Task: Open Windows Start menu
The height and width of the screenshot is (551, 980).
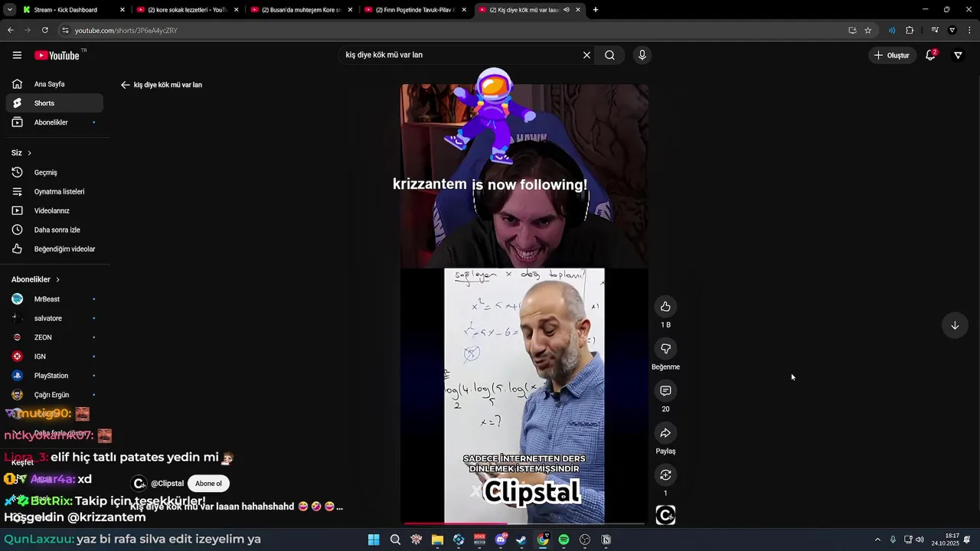Action: 374,540
